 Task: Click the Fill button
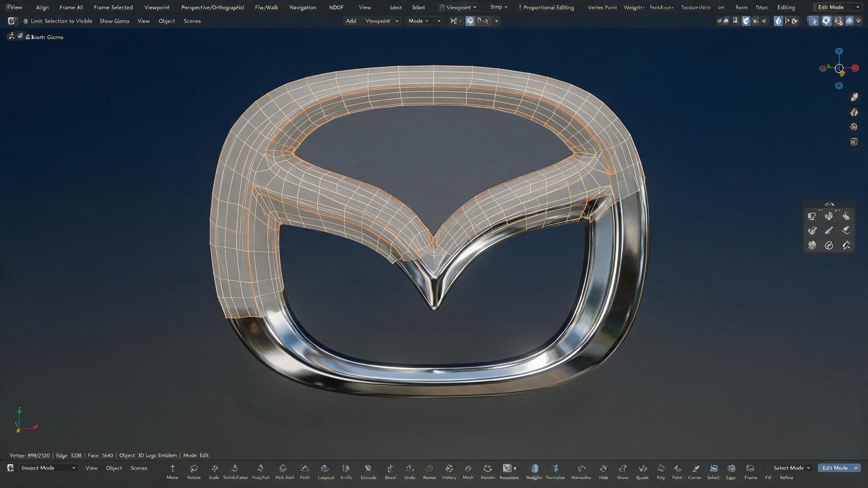[768, 478]
